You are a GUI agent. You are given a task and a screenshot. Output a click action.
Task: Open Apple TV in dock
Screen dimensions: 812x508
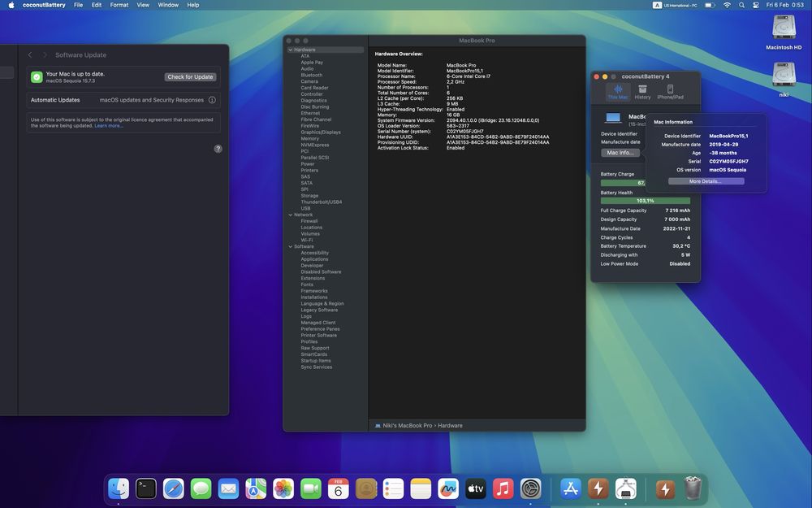coord(475,488)
